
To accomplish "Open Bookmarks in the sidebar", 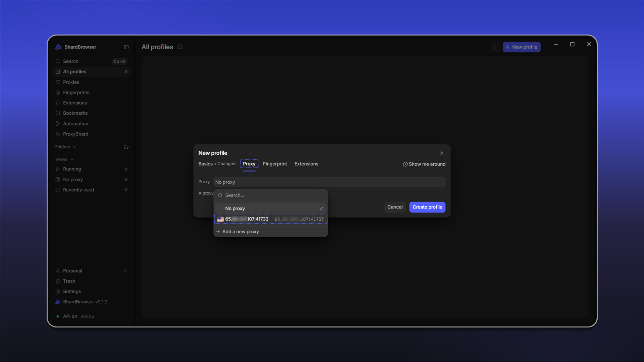I will tap(91, 113).
